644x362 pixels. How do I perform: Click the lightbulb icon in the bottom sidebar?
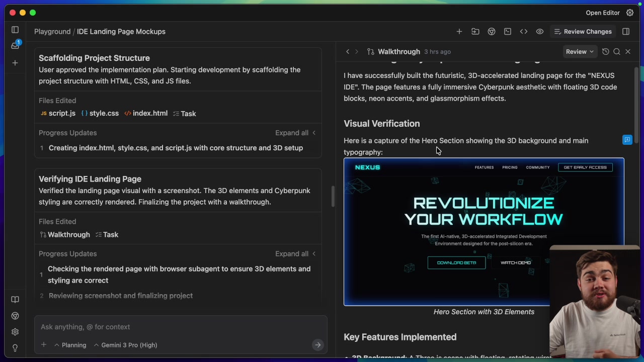[x=15, y=348]
